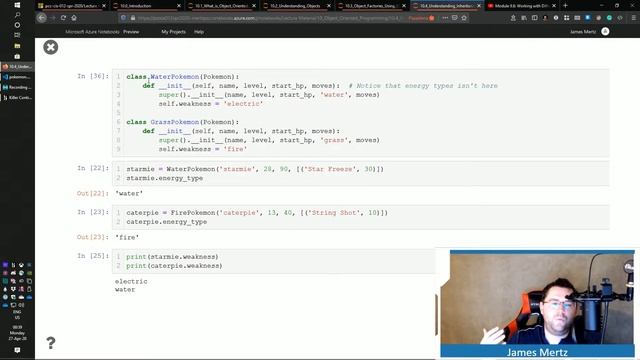The height and width of the screenshot is (360, 640).
Task: Open the browser home page icon
Action: (74, 18)
